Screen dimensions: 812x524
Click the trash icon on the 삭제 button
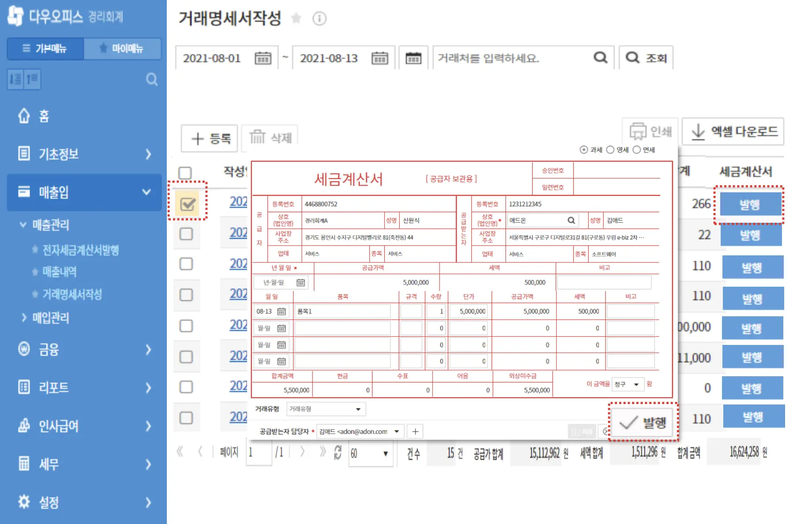257,138
